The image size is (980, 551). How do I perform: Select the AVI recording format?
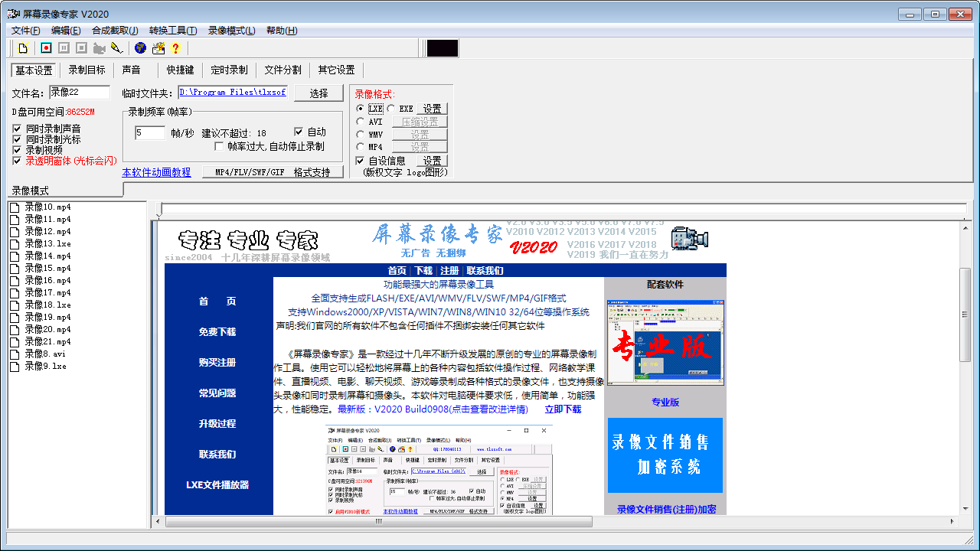[360, 122]
